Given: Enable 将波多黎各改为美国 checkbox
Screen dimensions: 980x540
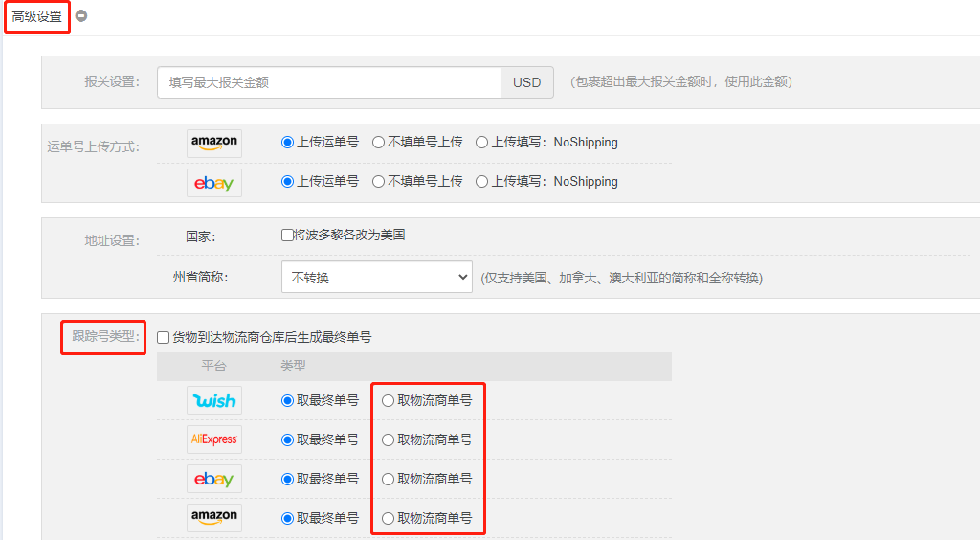Looking at the screenshot, I should [287, 235].
